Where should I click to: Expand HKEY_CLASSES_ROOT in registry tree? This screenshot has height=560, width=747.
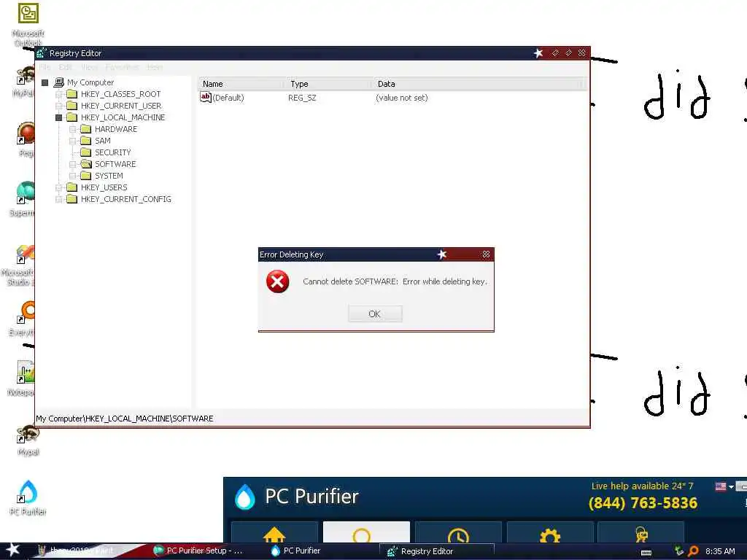click(58, 94)
